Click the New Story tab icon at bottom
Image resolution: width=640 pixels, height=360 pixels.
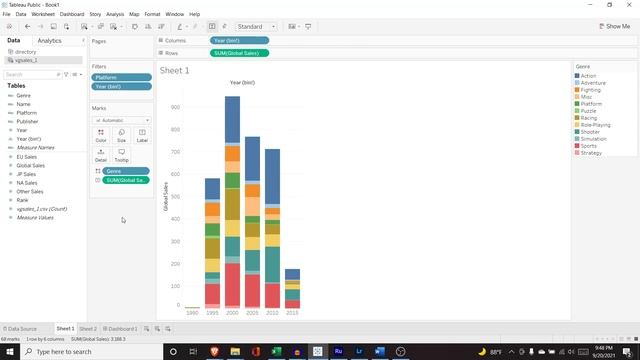pyautogui.click(x=168, y=329)
